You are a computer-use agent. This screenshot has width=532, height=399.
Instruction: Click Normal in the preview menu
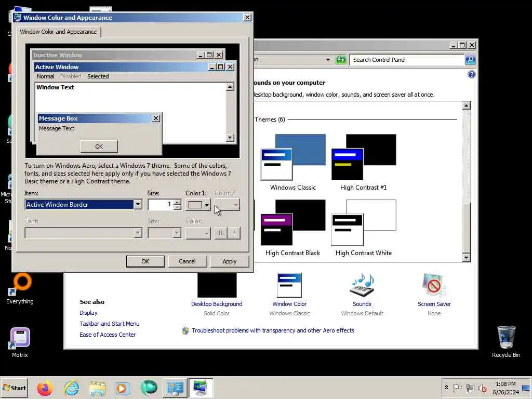click(46, 76)
